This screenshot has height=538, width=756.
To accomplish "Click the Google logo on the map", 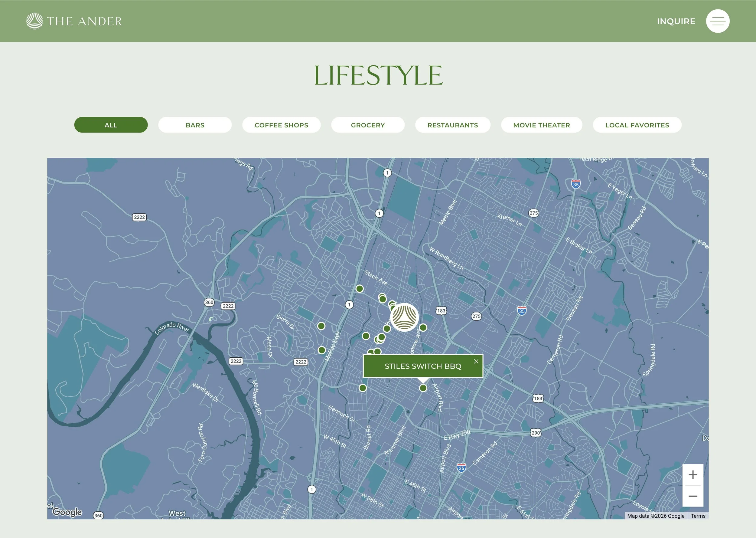I will (67, 512).
